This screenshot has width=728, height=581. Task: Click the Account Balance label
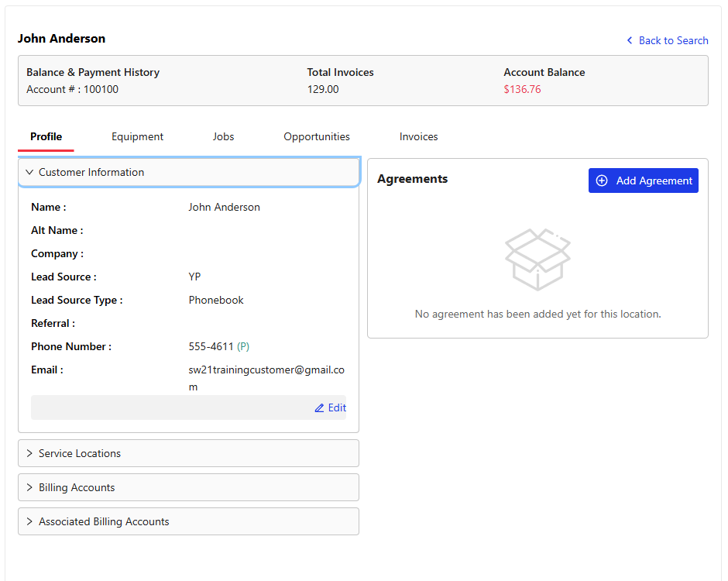click(x=544, y=73)
